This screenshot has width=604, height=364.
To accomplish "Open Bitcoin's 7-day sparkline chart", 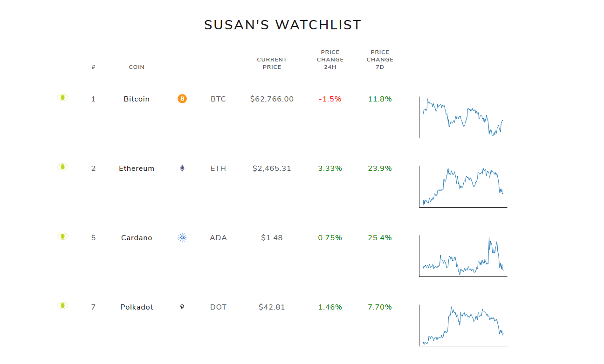I will coord(463,115).
